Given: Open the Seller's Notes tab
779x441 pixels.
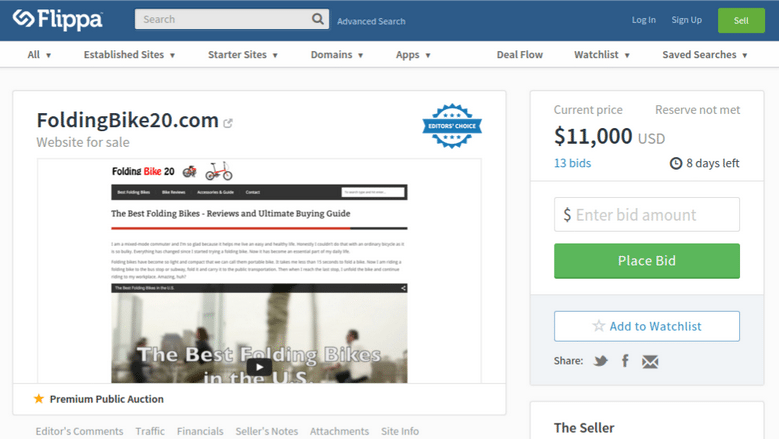Looking at the screenshot, I should click(267, 431).
